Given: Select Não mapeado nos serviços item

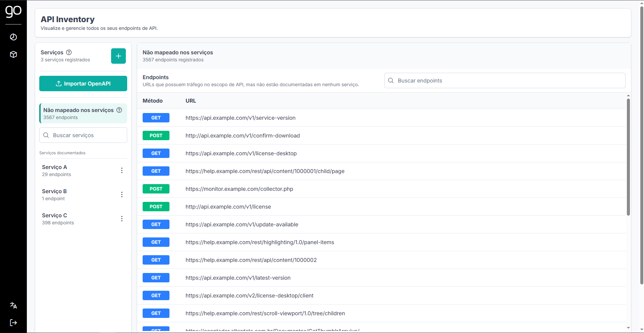Looking at the screenshot, I should click(83, 113).
